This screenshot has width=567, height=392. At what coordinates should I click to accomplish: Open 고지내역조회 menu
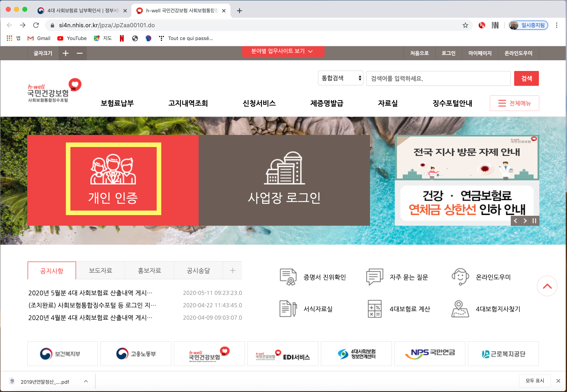click(188, 103)
